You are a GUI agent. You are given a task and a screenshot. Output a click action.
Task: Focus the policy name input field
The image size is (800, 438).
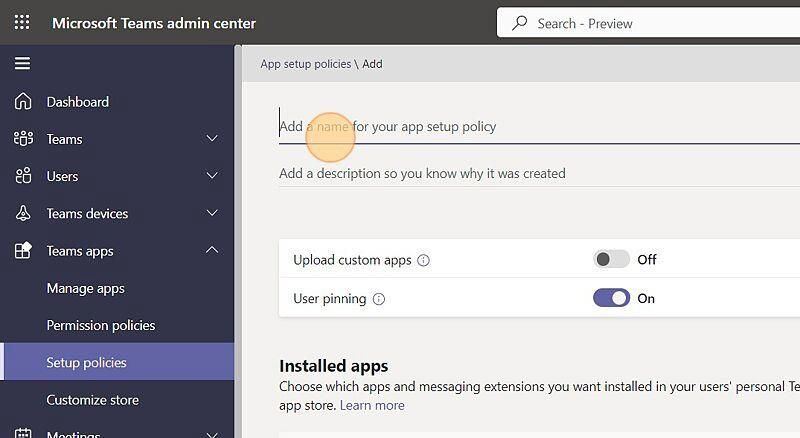tap(539, 126)
